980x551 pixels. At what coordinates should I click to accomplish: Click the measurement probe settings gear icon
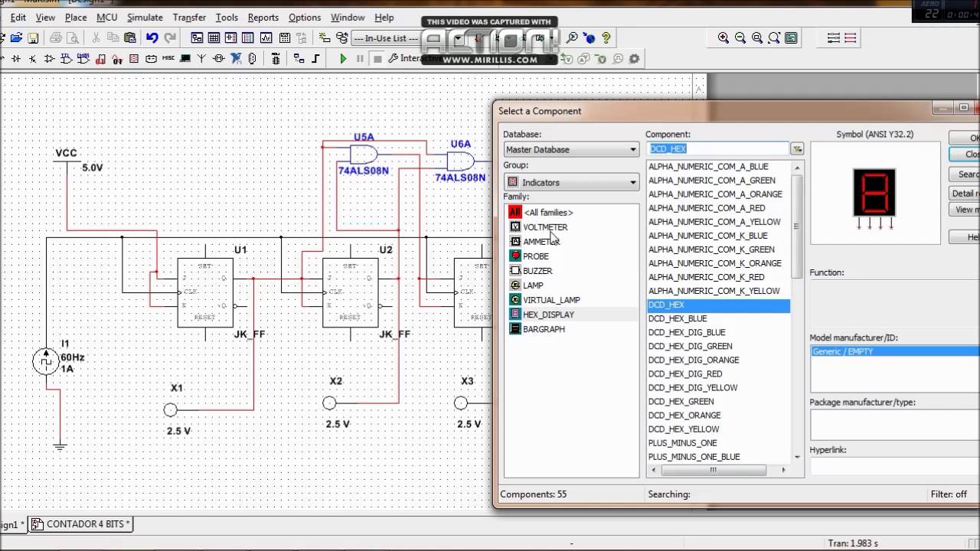[x=634, y=58]
